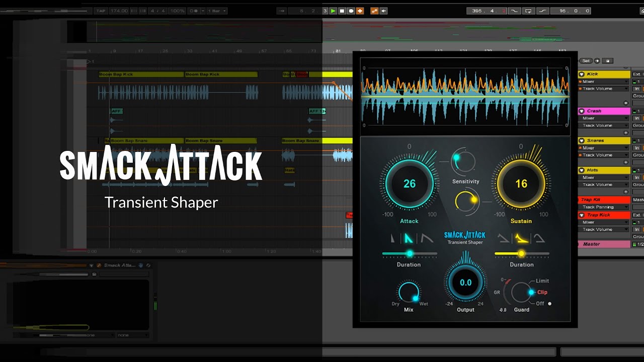Click the Sustain Duration slider handle

pyautogui.click(x=521, y=253)
